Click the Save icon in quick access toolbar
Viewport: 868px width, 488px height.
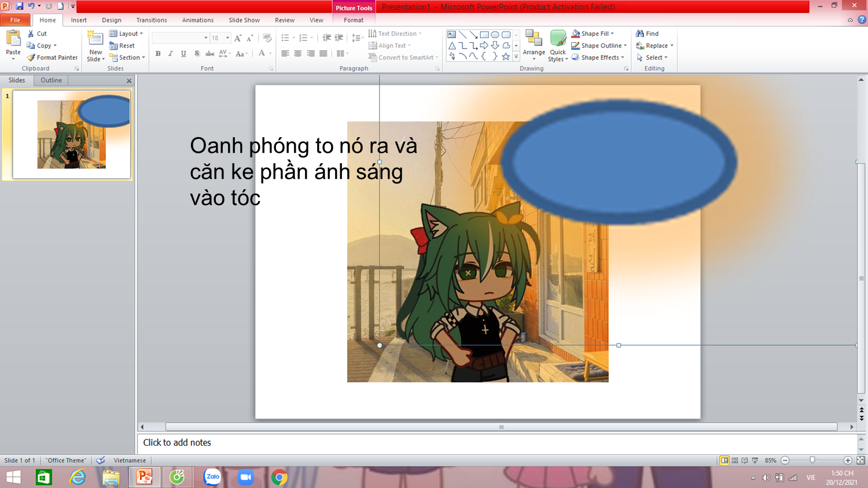20,6
